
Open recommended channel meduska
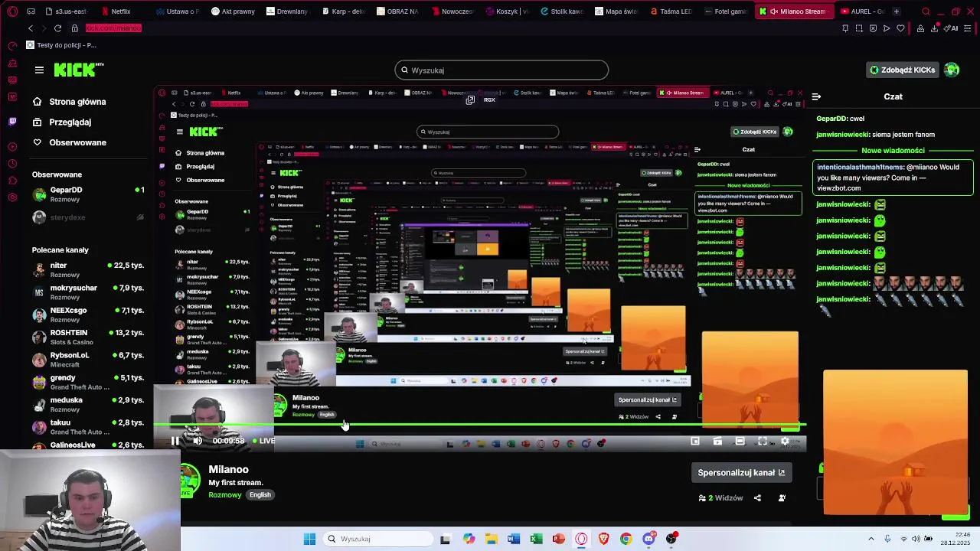coord(87,404)
